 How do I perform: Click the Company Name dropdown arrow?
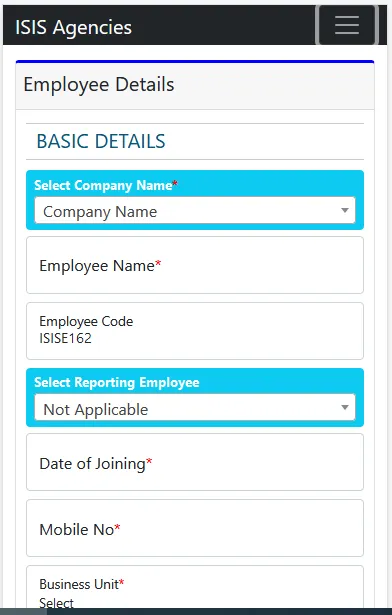tap(345, 211)
